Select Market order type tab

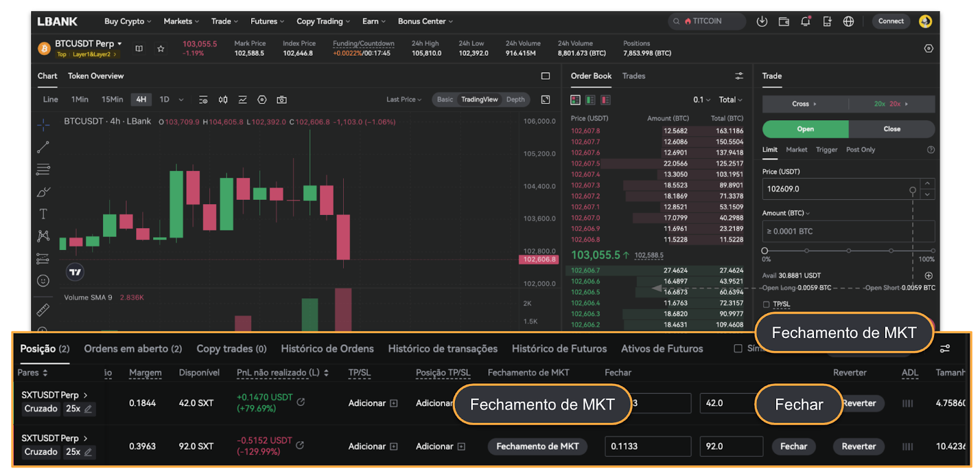796,149
